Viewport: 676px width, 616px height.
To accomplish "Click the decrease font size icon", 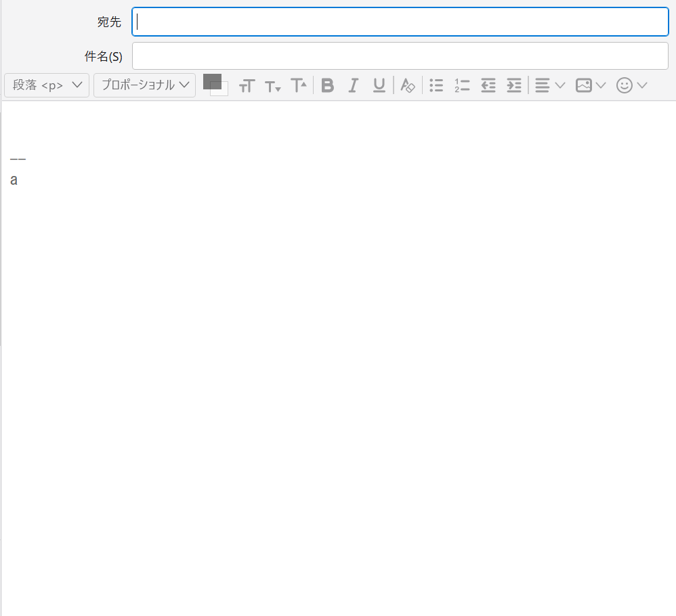I will [272, 86].
